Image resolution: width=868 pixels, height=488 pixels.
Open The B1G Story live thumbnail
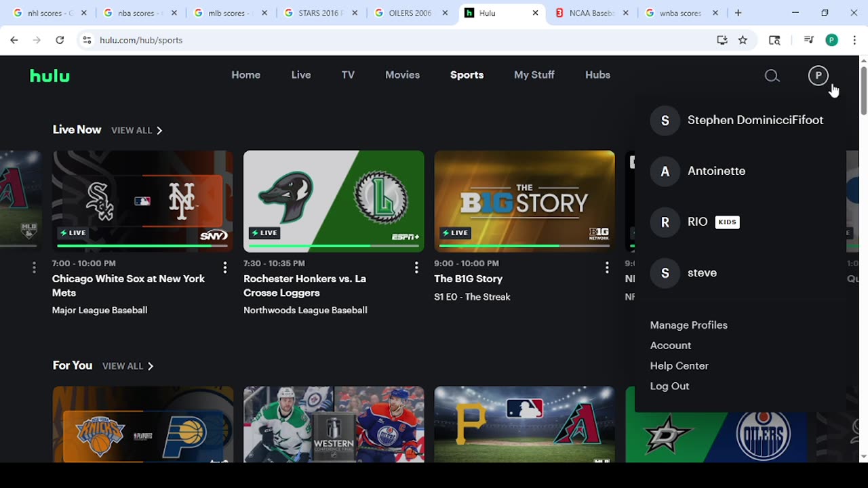click(525, 201)
